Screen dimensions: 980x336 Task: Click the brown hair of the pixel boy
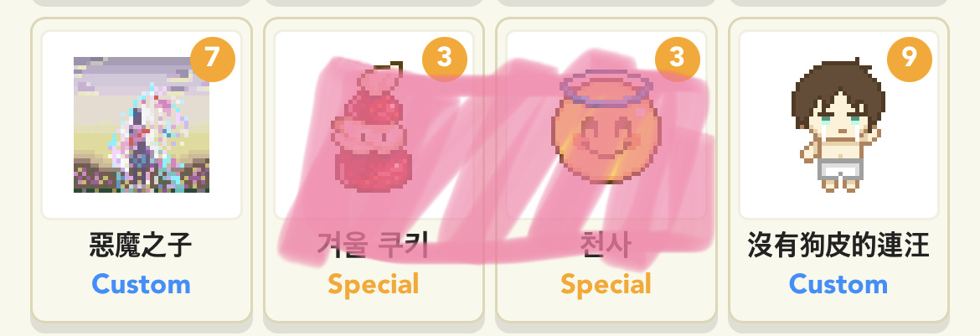click(838, 85)
